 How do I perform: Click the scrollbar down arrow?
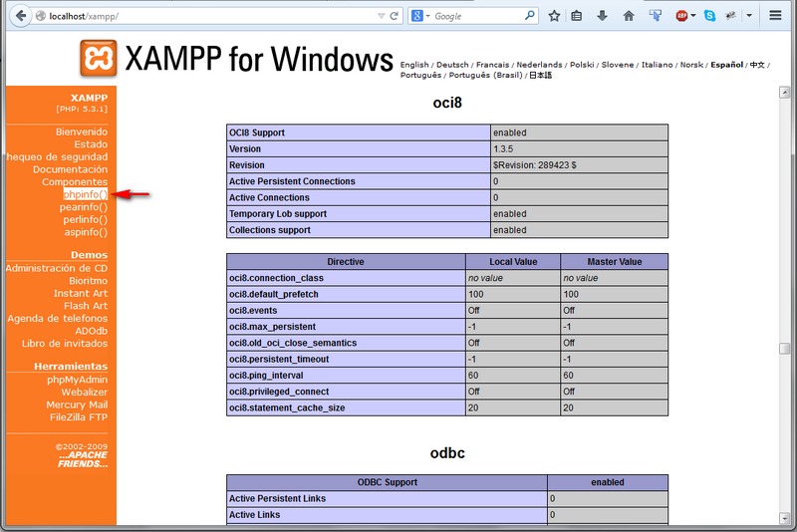coord(785,518)
